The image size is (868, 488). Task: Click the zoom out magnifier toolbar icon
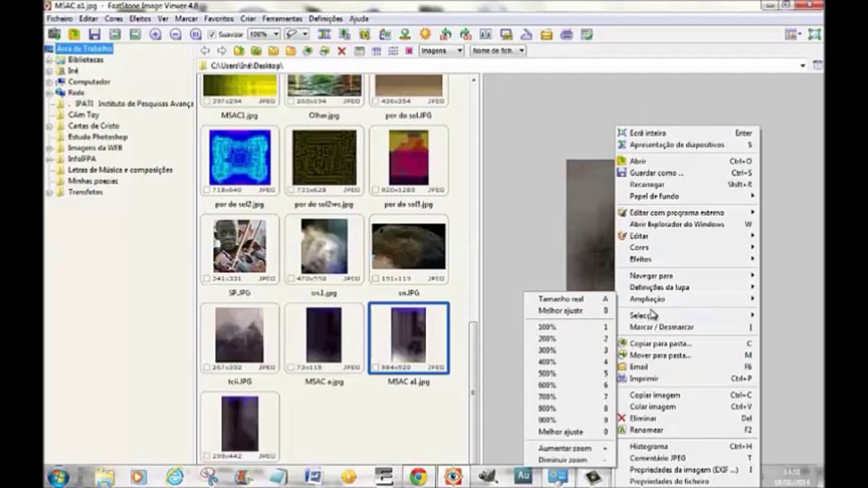(x=175, y=34)
